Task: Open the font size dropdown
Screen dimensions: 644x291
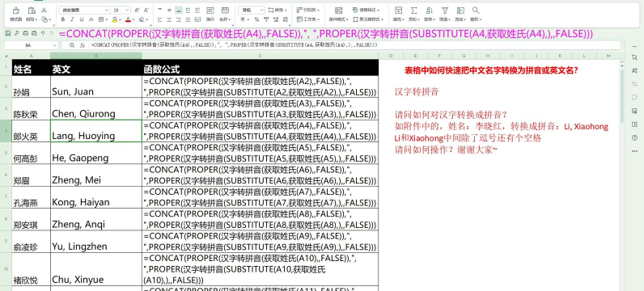Action: 127,10
